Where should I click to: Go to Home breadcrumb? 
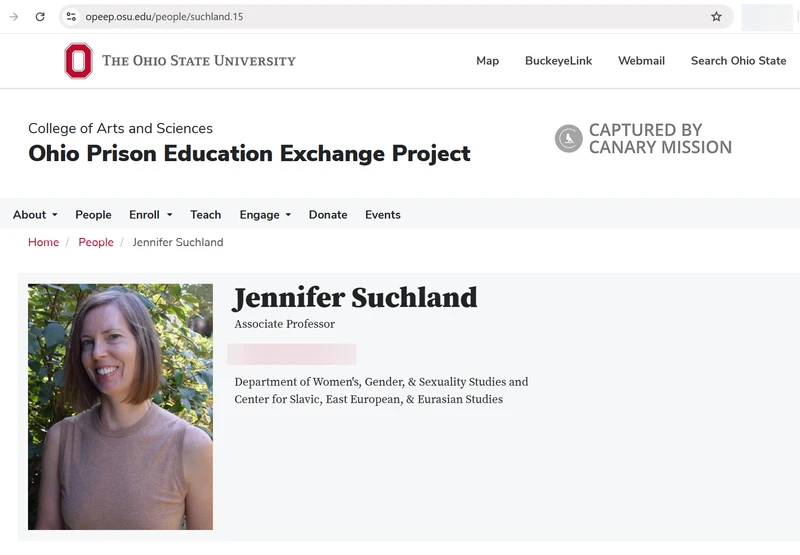pyautogui.click(x=43, y=242)
